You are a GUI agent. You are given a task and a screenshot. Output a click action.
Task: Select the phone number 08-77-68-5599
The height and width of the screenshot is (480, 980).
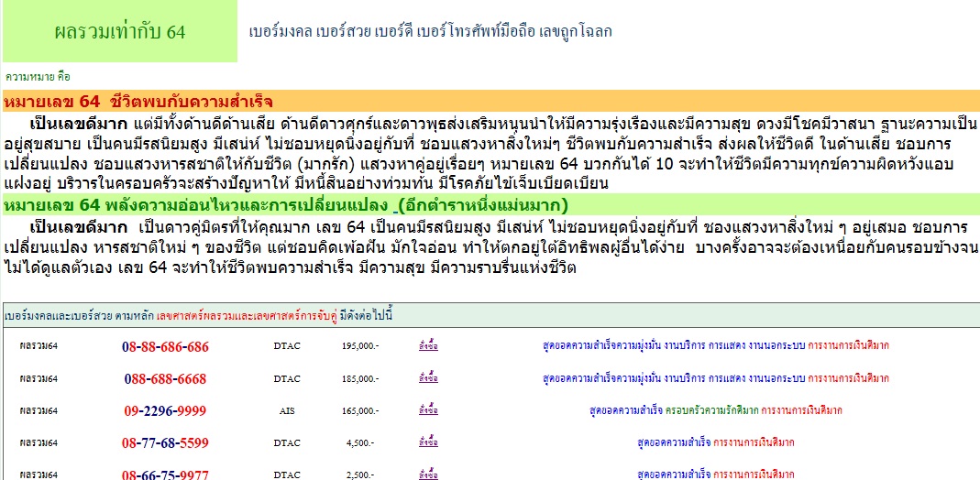coord(166,443)
